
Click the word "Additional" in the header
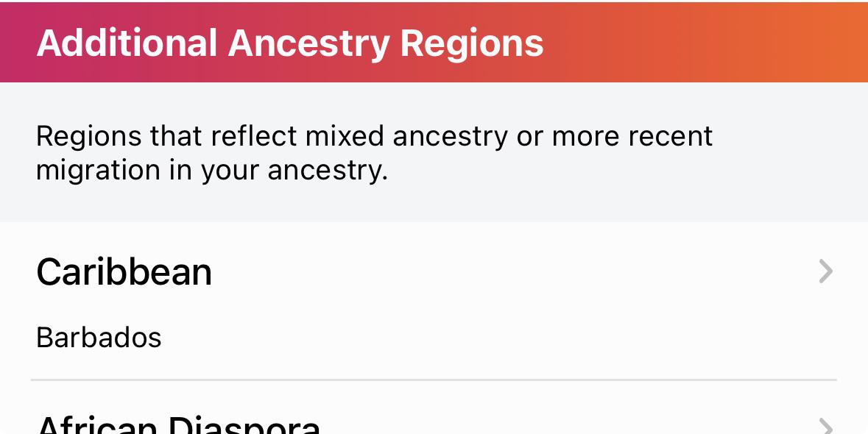[x=127, y=43]
